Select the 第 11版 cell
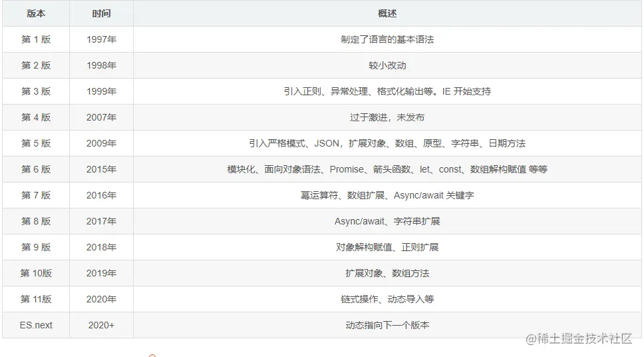The width and height of the screenshot is (644, 357). 36,299
